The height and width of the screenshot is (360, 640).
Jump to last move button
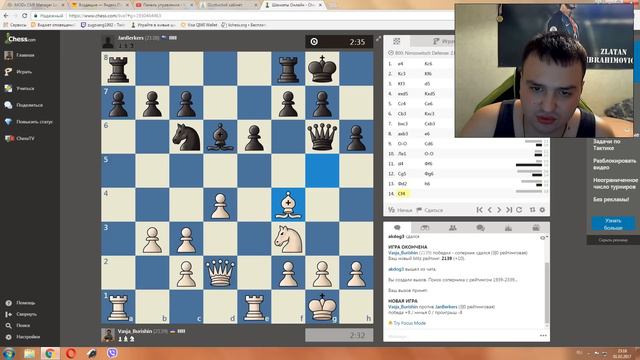click(x=509, y=210)
